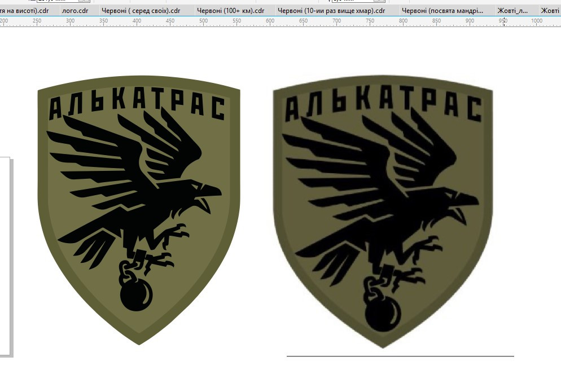Select the АЛЬКАТРАС text on the left patch
Viewport: 561px width, 392px height.
point(137,106)
